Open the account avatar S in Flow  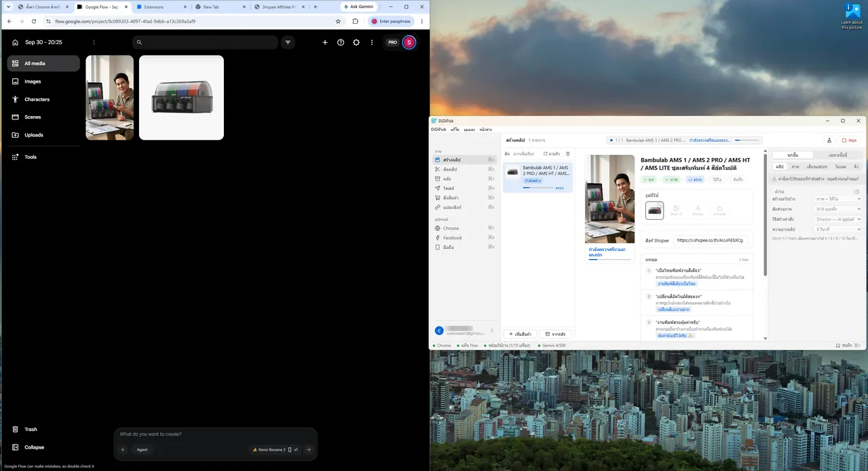coord(409,42)
